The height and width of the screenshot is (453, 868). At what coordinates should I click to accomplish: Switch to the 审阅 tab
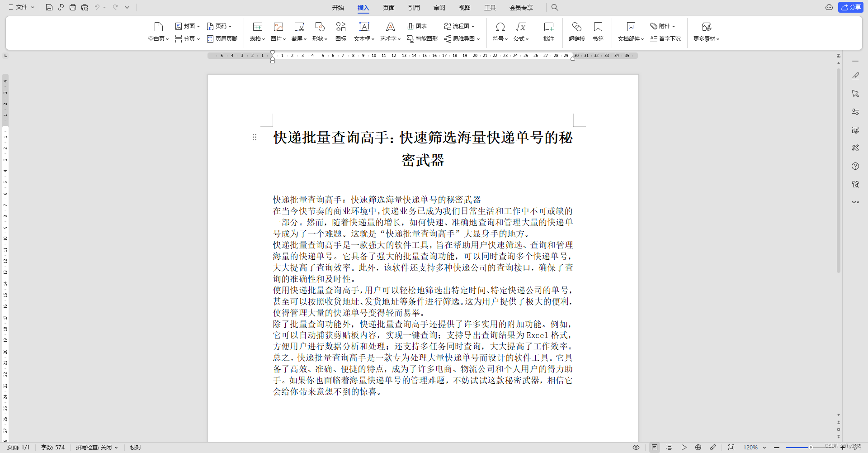[439, 8]
